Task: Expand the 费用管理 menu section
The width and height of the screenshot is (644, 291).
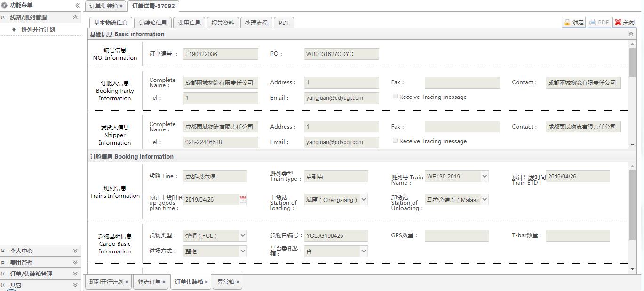Action: tap(75, 262)
